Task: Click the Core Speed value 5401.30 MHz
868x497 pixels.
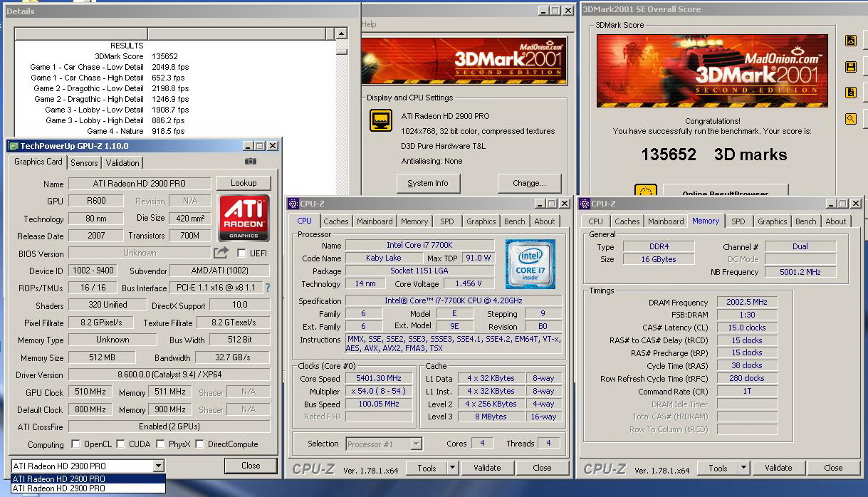Action: pyautogui.click(x=380, y=379)
